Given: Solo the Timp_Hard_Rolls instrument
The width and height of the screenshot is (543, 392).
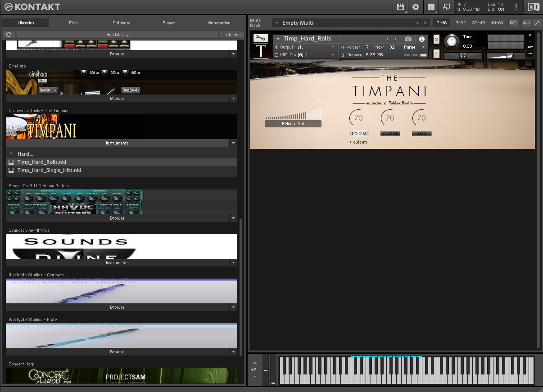Looking at the screenshot, I should pyautogui.click(x=436, y=39).
